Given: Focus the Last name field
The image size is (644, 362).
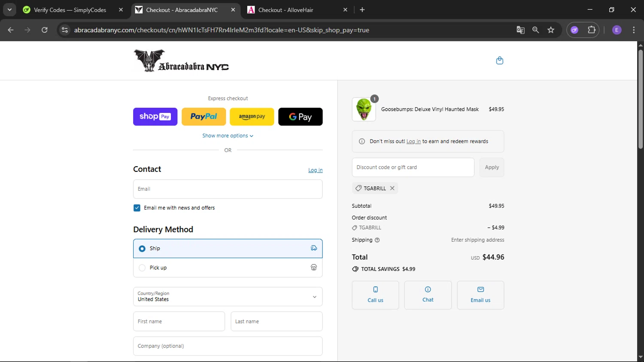Looking at the screenshot, I should pos(276,321).
